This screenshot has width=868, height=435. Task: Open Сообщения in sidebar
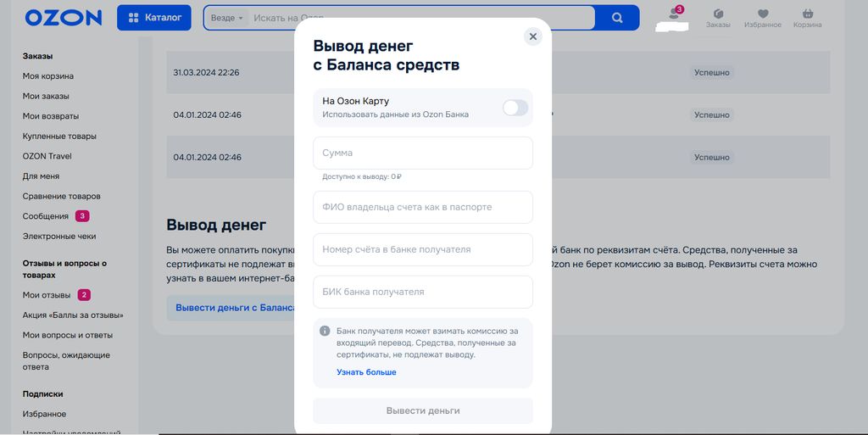pyautogui.click(x=46, y=216)
